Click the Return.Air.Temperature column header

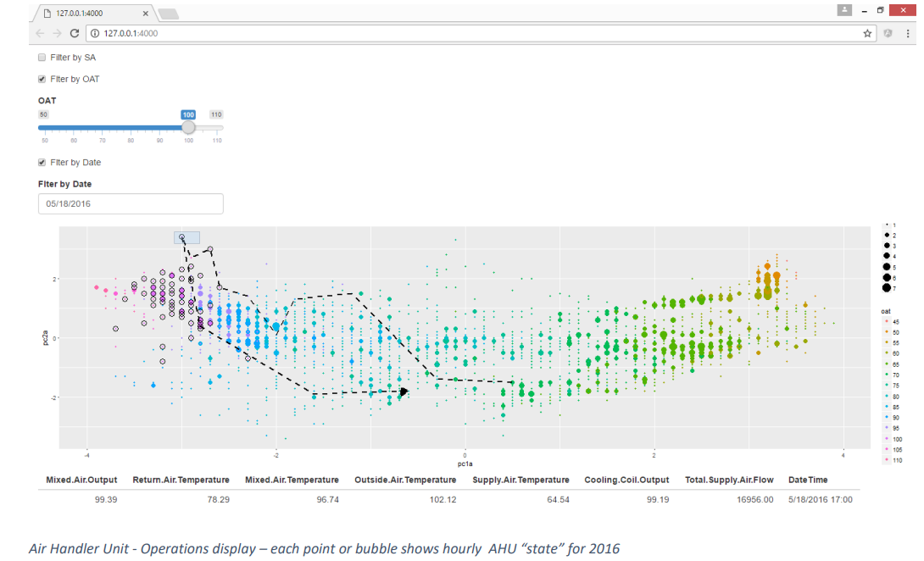[181, 480]
